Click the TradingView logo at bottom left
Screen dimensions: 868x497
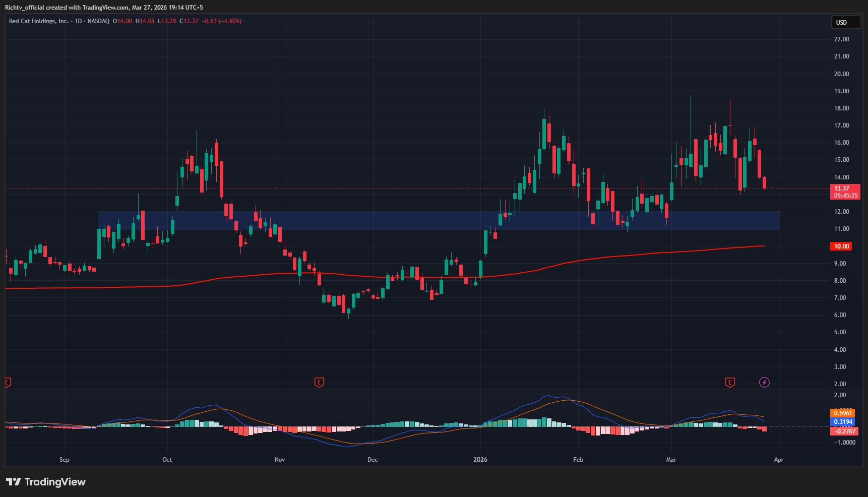tap(46, 482)
